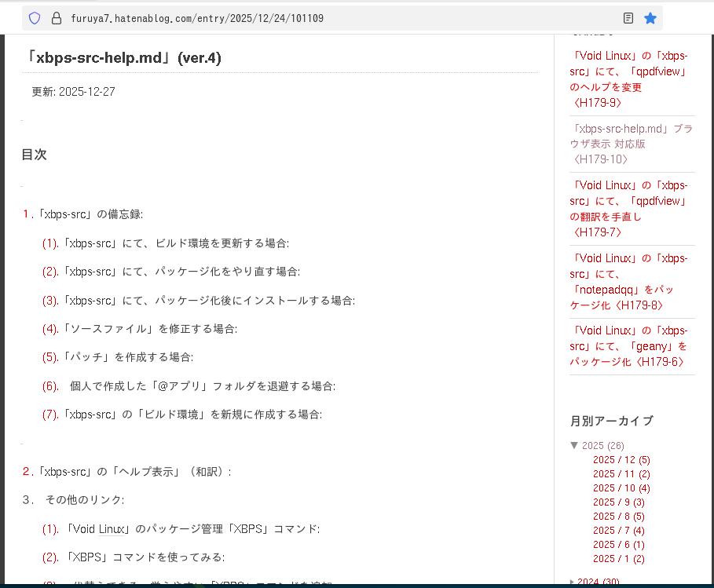Jump to section 2 ヘルプ表示（和訳）
Screen dimensions: 714x588
127,472
